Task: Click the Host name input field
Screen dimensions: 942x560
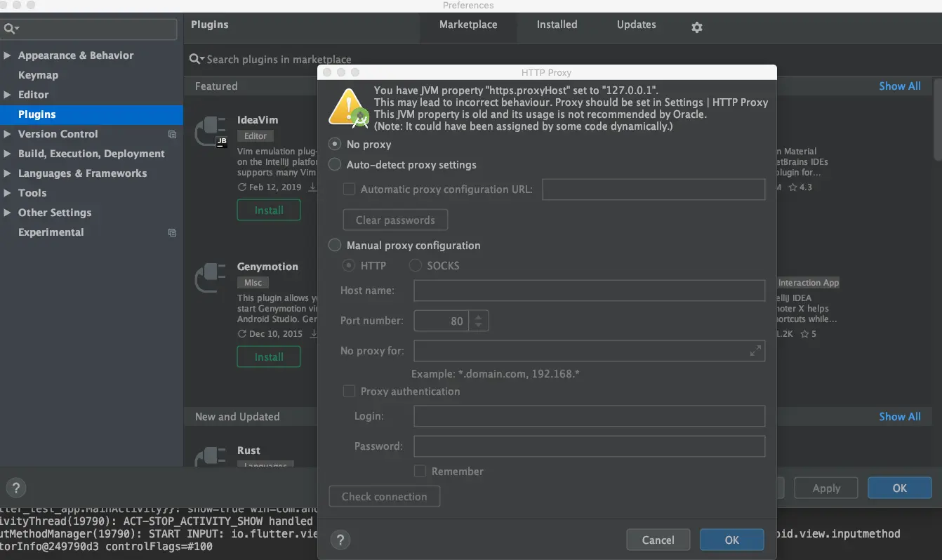Action: 589,291
